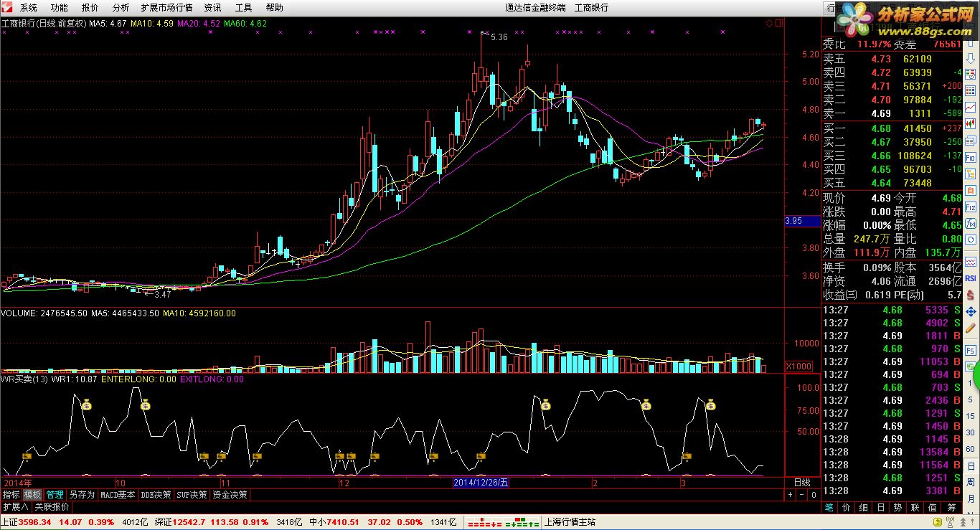Switch to the 指标 tab
The height and width of the screenshot is (530, 980).
coord(11,494)
